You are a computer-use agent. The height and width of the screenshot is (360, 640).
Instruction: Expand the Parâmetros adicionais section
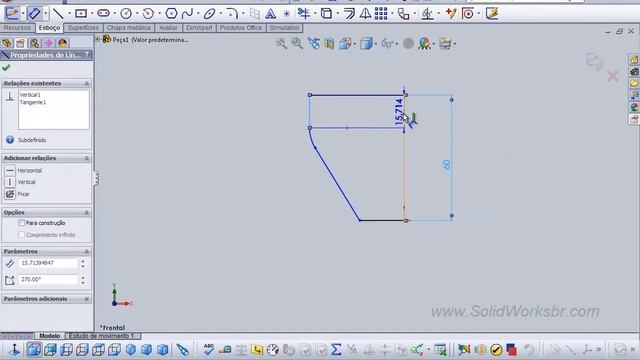tap(87, 299)
